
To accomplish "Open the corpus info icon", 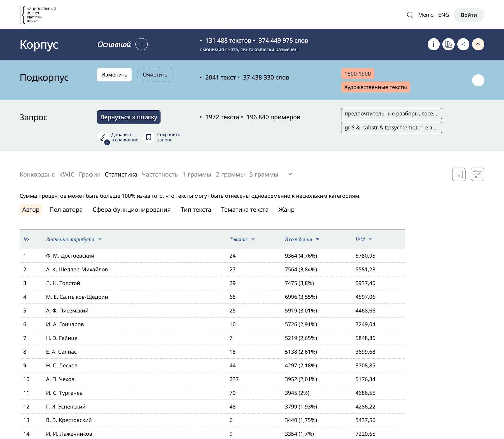I will tap(433, 44).
